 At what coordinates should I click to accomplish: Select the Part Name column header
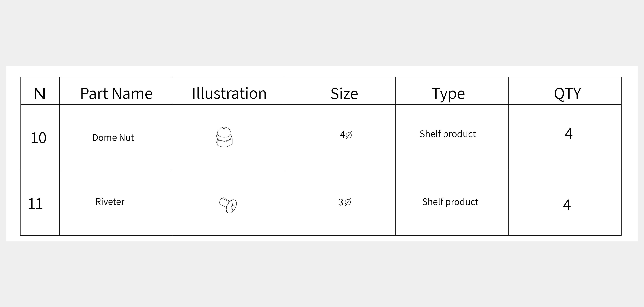pos(116,94)
